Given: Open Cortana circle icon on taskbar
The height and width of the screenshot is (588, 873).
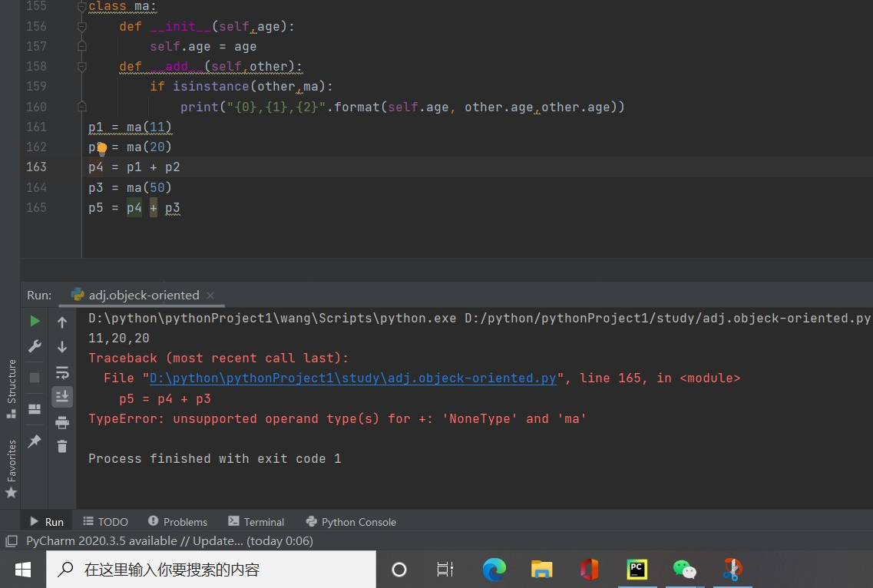Looking at the screenshot, I should 399,569.
